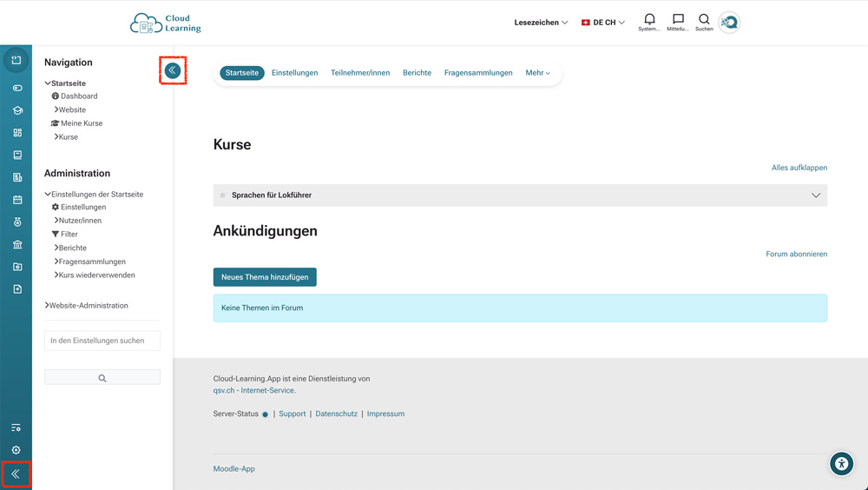Screen dimensions: 868x490
Task: Collapse the navigation panel with round arrow button
Action: click(x=173, y=70)
